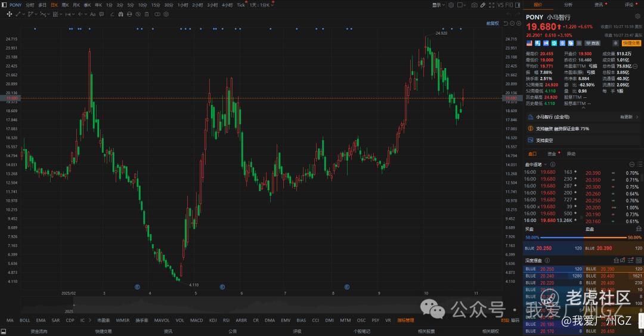
Task: Add to watchlist with 自选 button
Action: pyautogui.click(x=593, y=43)
